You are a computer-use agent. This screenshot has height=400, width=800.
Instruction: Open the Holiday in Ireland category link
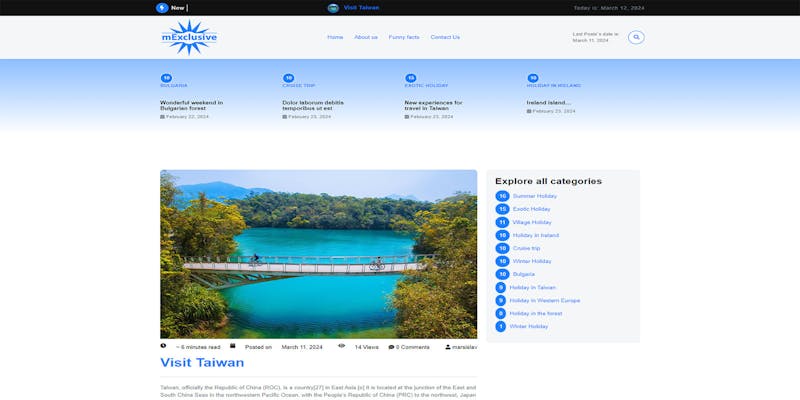(x=536, y=235)
